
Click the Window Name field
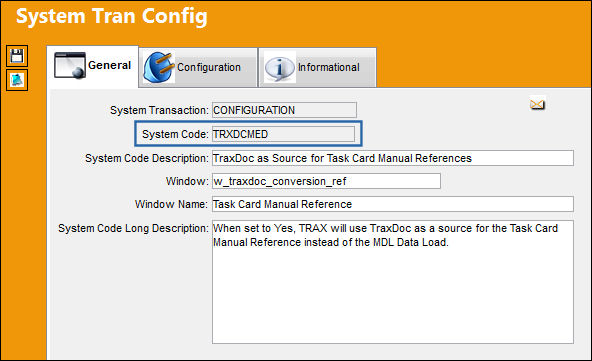[x=393, y=204]
